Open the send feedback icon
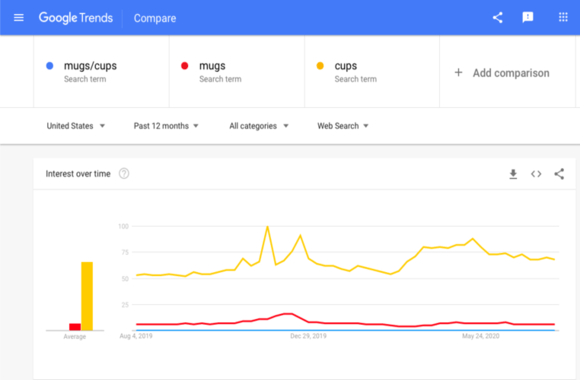The height and width of the screenshot is (380, 580). pos(528,17)
